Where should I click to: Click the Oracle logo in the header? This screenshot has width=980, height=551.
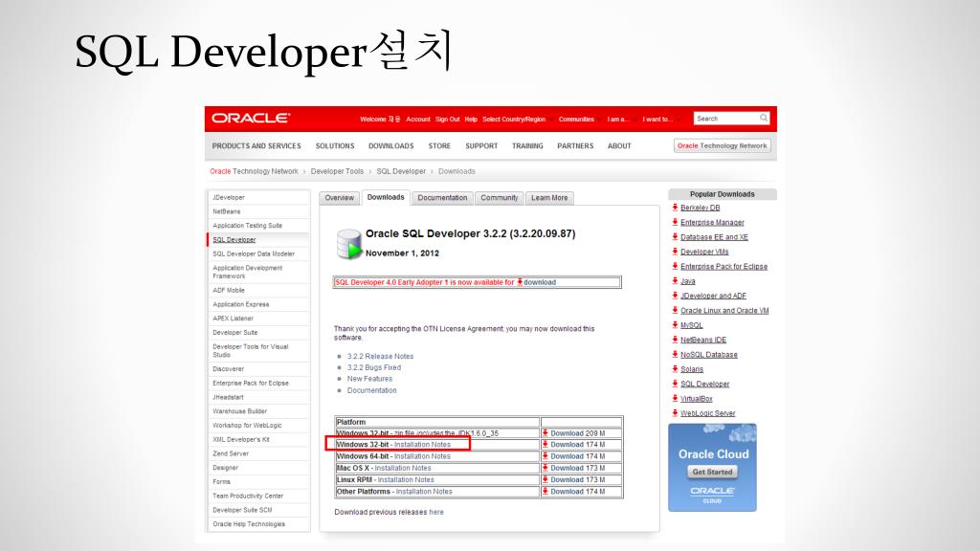(251, 118)
